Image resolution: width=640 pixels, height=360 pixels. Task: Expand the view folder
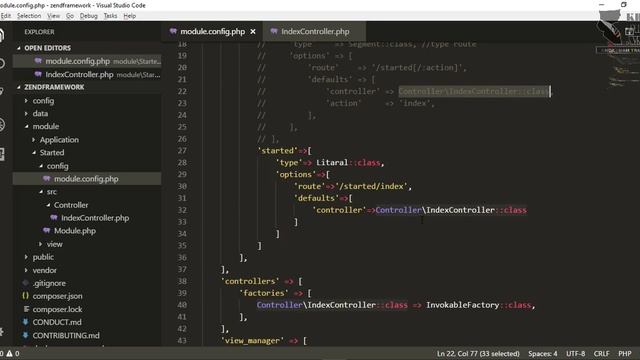(54, 244)
